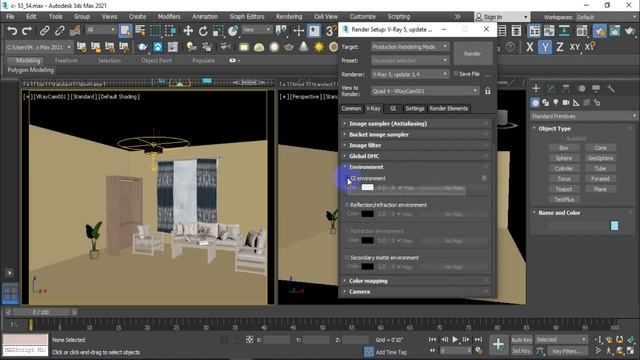Click the sun light icon in toolbar
This screenshot has height=360, width=640.
318,47
